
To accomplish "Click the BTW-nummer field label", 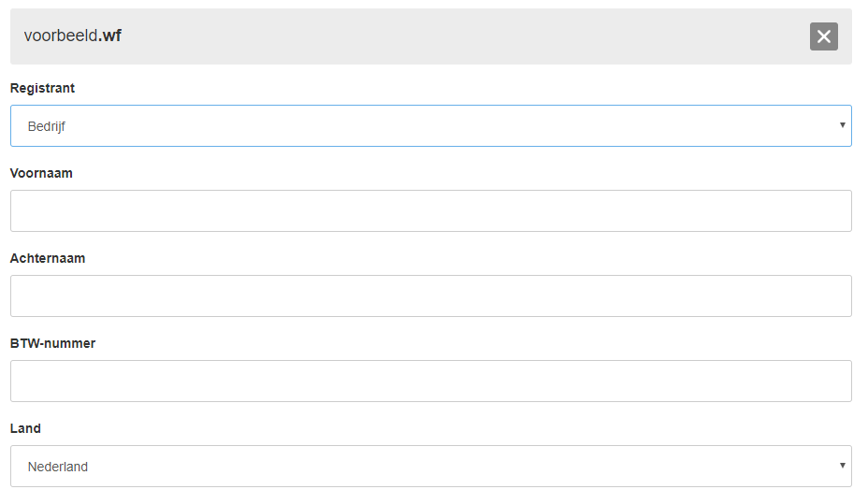I will pos(52,343).
